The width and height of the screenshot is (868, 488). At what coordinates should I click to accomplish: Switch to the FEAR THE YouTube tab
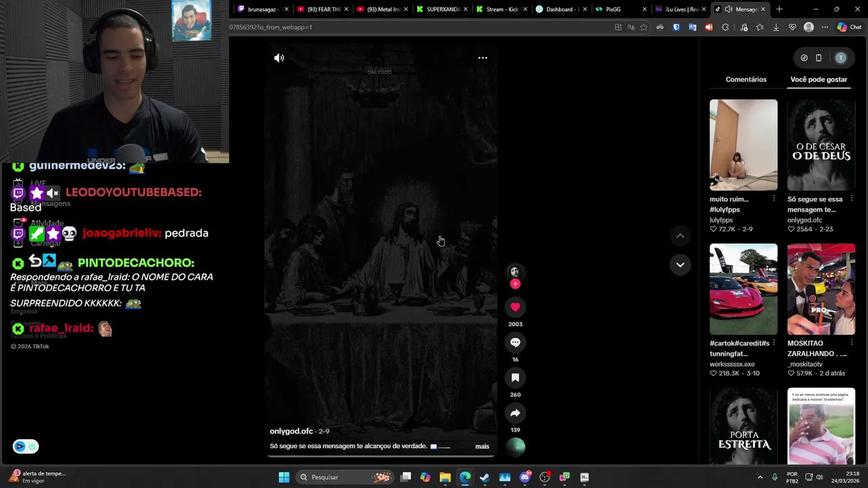(323, 9)
